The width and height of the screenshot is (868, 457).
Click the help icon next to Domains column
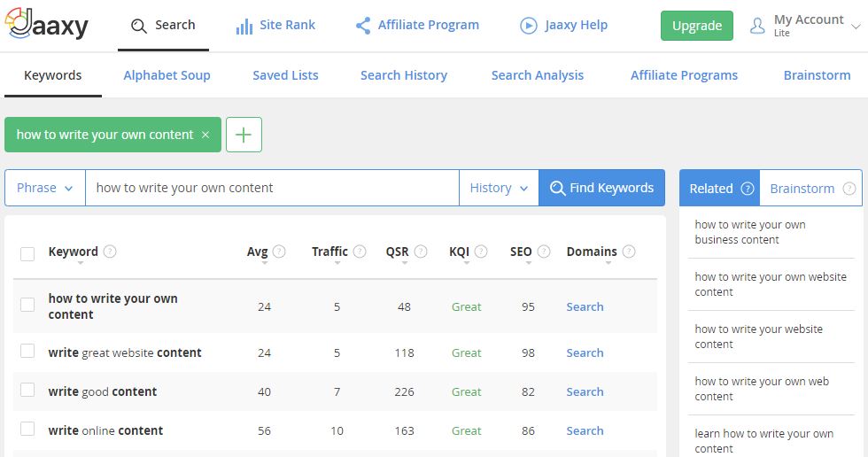[629, 252]
